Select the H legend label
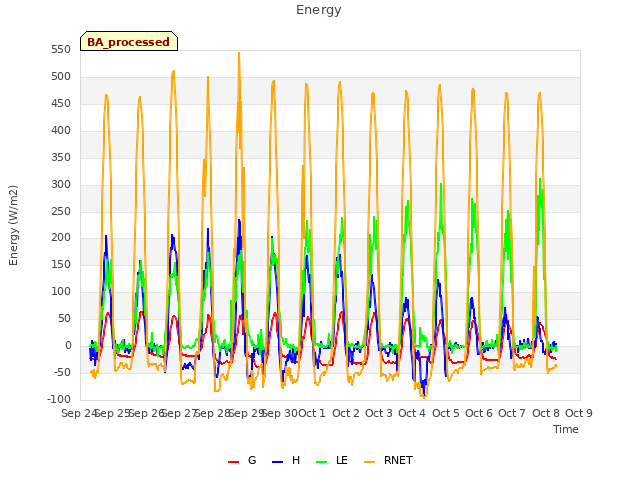This screenshot has height=480, width=640. 296,460
